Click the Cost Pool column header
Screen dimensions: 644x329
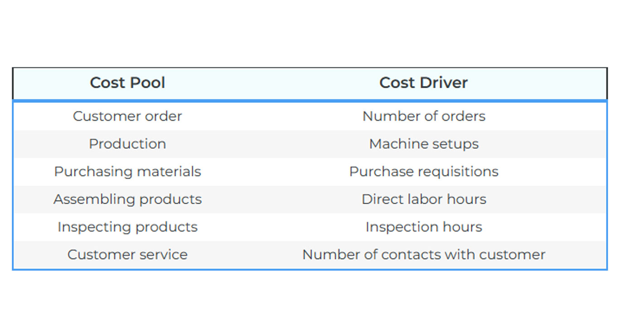(x=127, y=83)
